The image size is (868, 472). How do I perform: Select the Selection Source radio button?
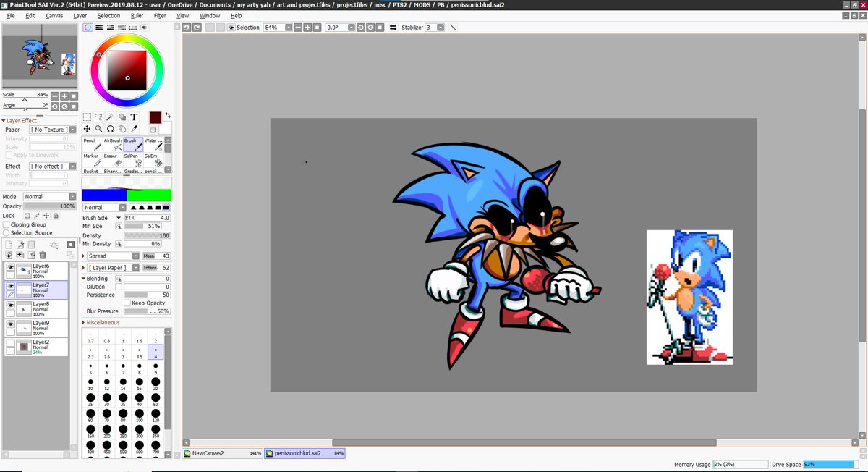click(x=7, y=233)
